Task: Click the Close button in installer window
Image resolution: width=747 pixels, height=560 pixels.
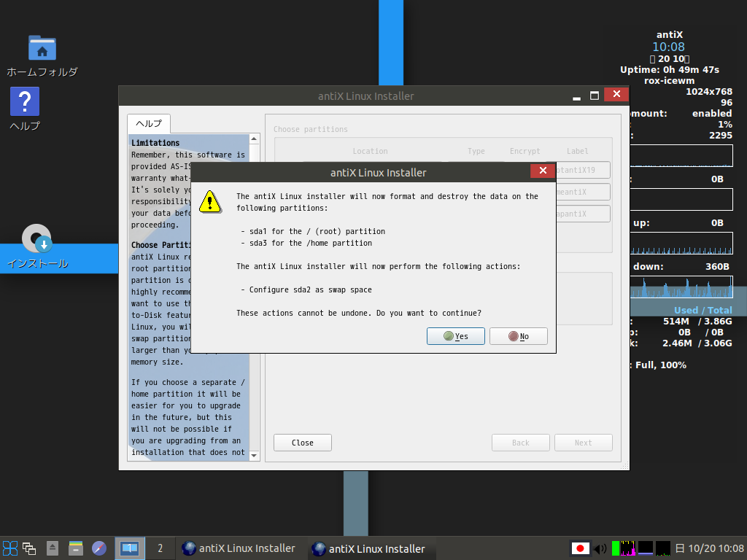Action: pyautogui.click(x=303, y=443)
